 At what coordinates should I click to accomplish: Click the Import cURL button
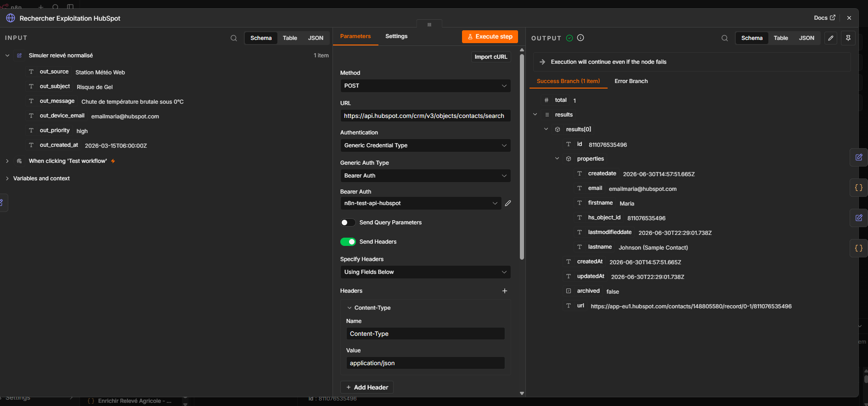coord(491,57)
